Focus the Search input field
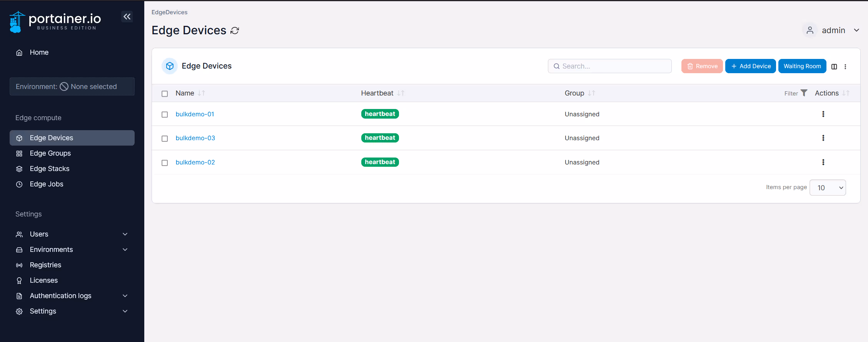This screenshot has height=342, width=868. 610,66
